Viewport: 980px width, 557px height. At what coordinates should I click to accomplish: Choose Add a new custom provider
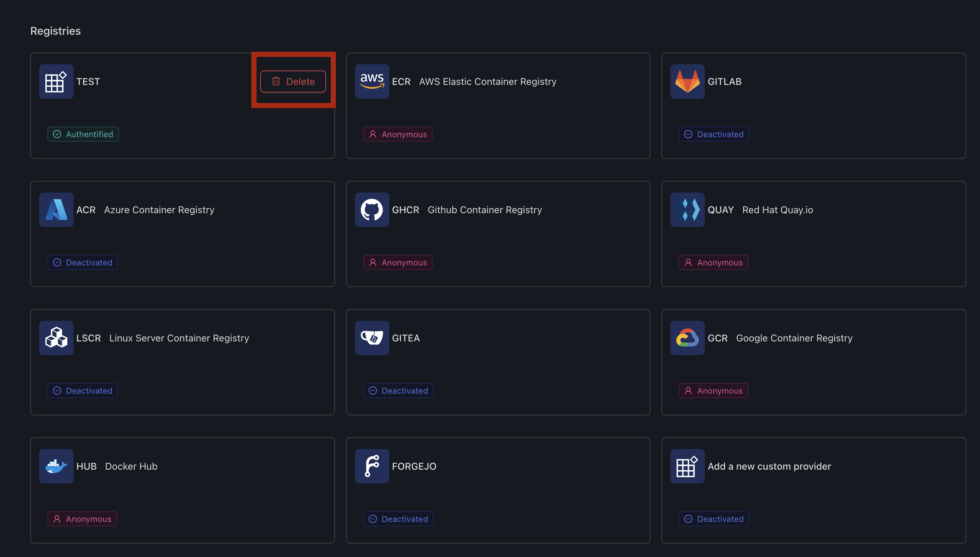coord(769,466)
